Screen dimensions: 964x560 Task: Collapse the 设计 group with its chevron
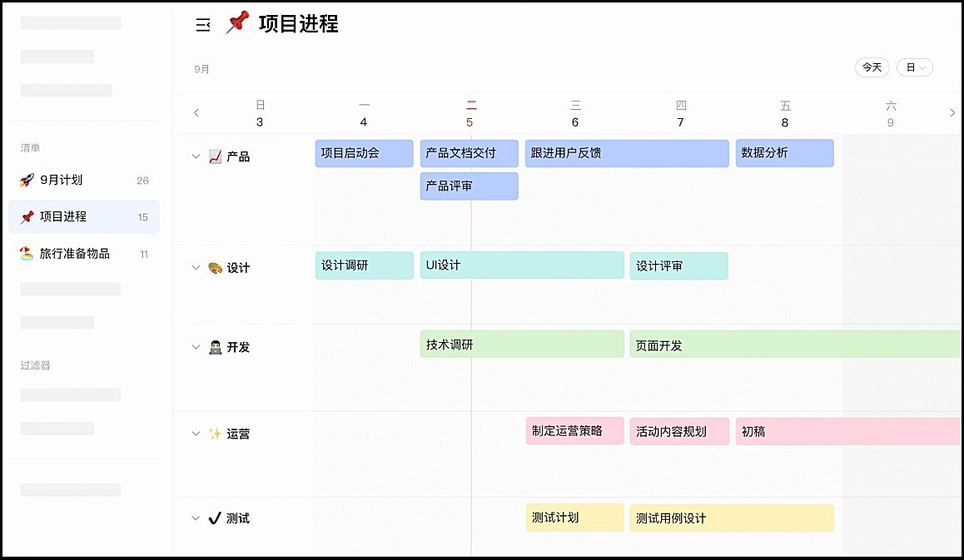coord(195,267)
